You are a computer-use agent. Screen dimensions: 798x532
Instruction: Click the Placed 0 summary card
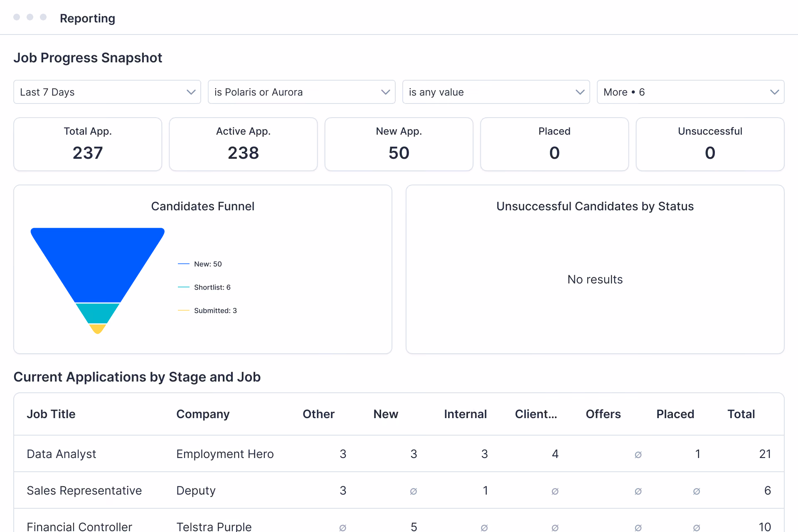554,144
